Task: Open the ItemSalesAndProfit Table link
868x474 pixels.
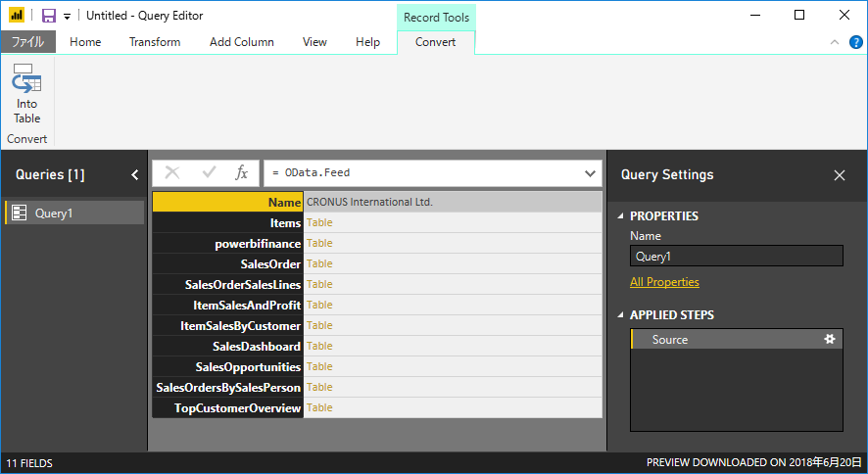Action: tap(319, 305)
